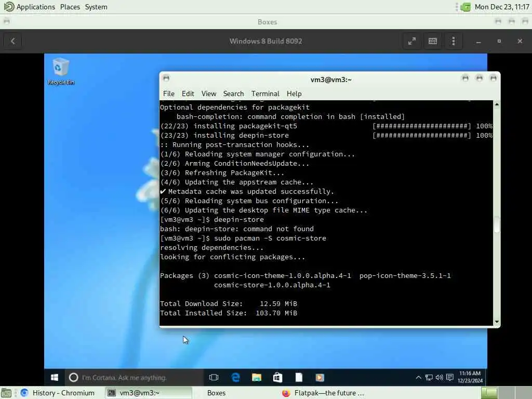Click the Cortana circle icon

tap(73, 377)
